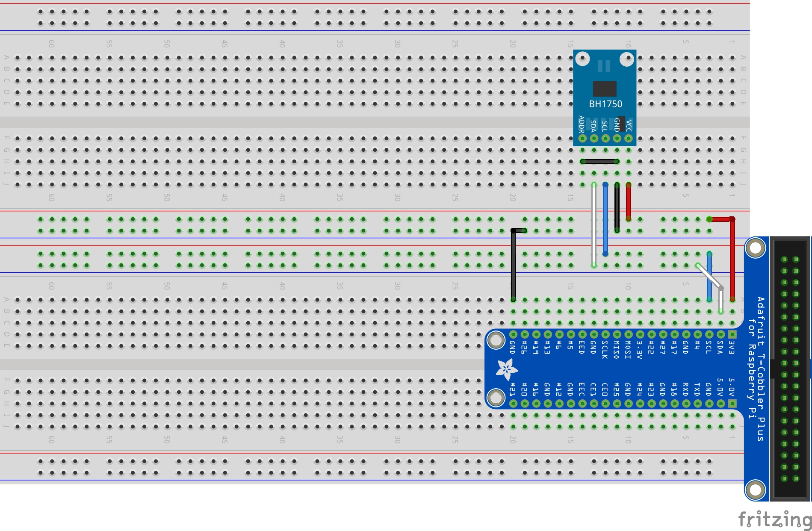Select the ADDR pin on the BH1750 module
Viewport: 812px width, 531px height.
click(x=582, y=138)
